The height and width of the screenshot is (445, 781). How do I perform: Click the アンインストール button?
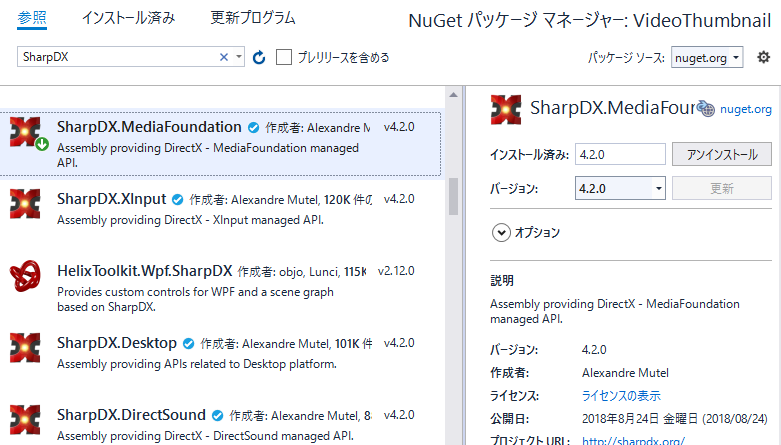pyautogui.click(x=722, y=154)
